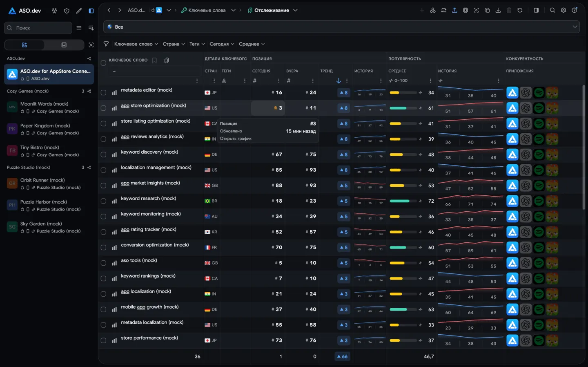Expand the Все country selector dropdown
Viewport: 588px width, 367px height.
[342, 27]
